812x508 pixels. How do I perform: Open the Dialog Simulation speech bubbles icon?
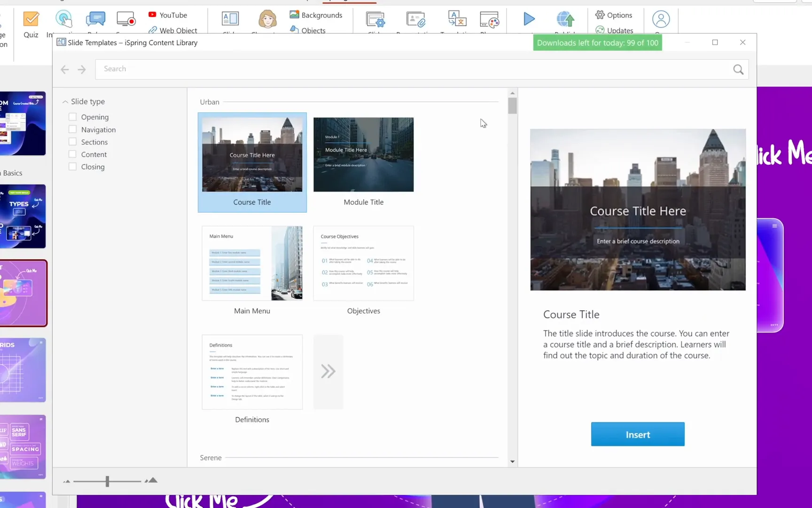click(95, 19)
